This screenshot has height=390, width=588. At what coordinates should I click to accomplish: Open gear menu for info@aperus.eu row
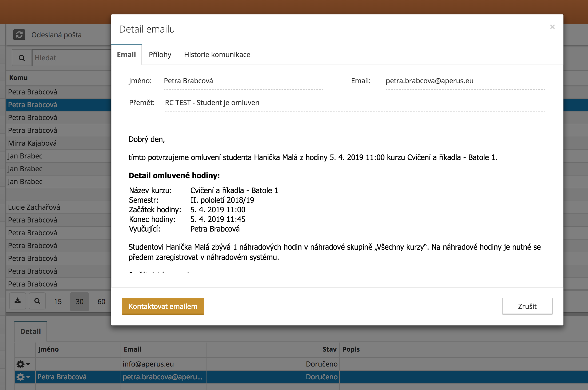[x=23, y=364]
